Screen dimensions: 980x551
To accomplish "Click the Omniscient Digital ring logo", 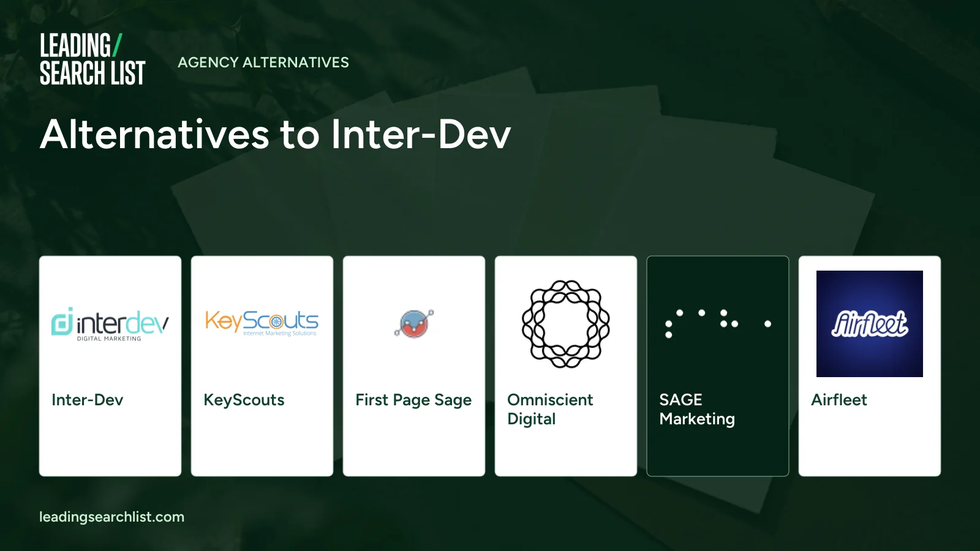I will (566, 324).
